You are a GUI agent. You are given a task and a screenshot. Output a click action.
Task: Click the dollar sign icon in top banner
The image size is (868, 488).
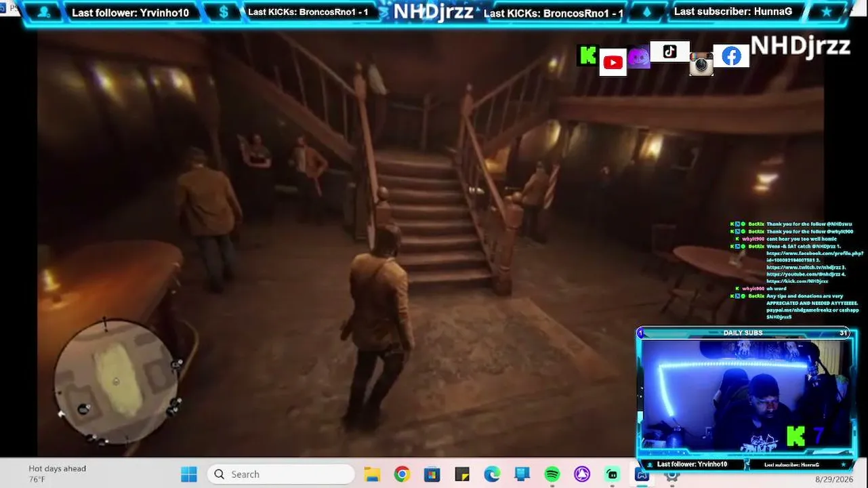tap(225, 12)
